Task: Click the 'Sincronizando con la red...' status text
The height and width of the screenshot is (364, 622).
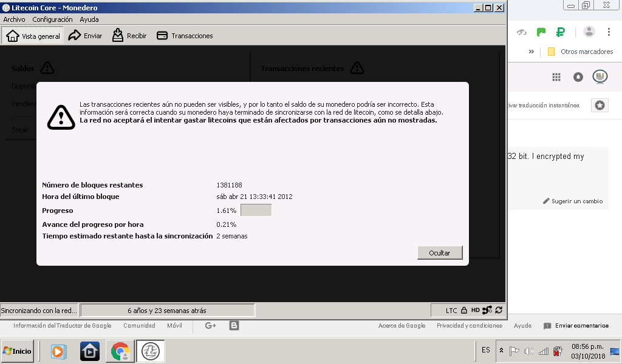Action: (x=39, y=311)
